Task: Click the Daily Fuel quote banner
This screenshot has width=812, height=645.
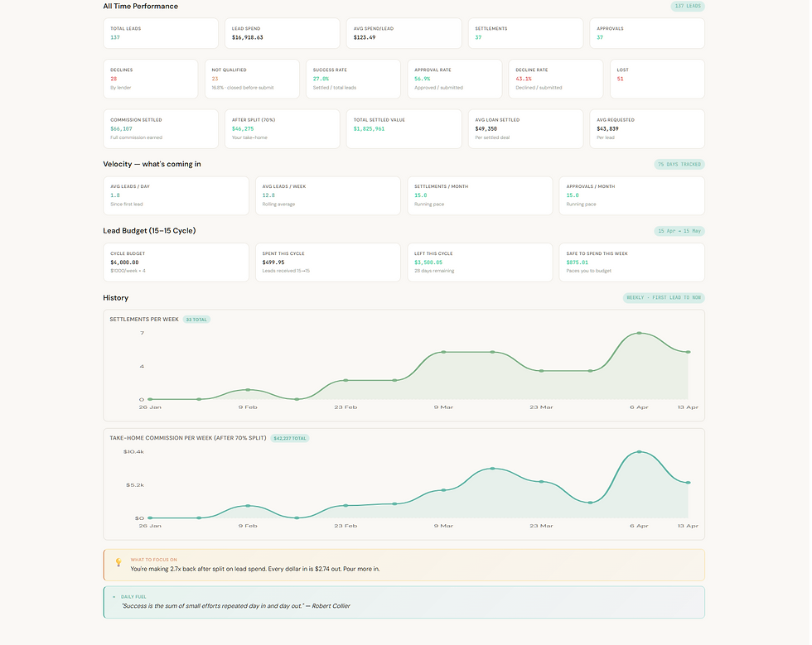Action: click(x=404, y=602)
